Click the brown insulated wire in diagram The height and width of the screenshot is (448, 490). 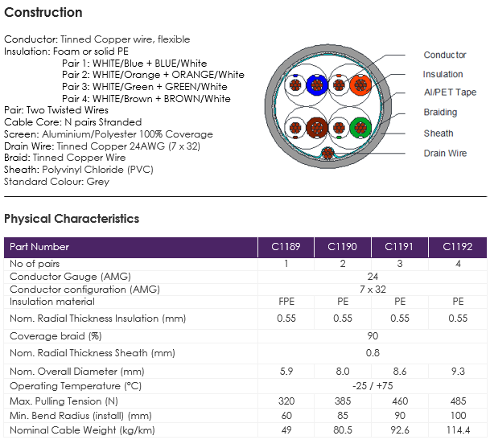pyautogui.click(x=317, y=128)
